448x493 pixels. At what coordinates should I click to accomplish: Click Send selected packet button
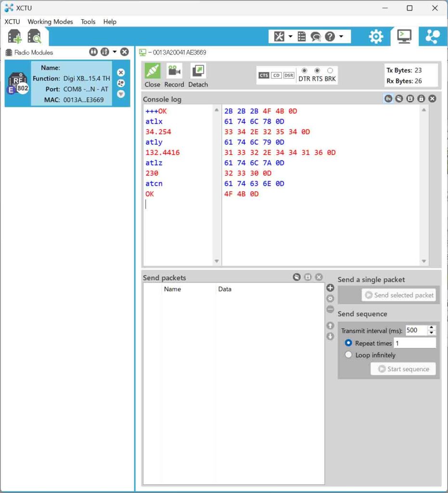(398, 295)
